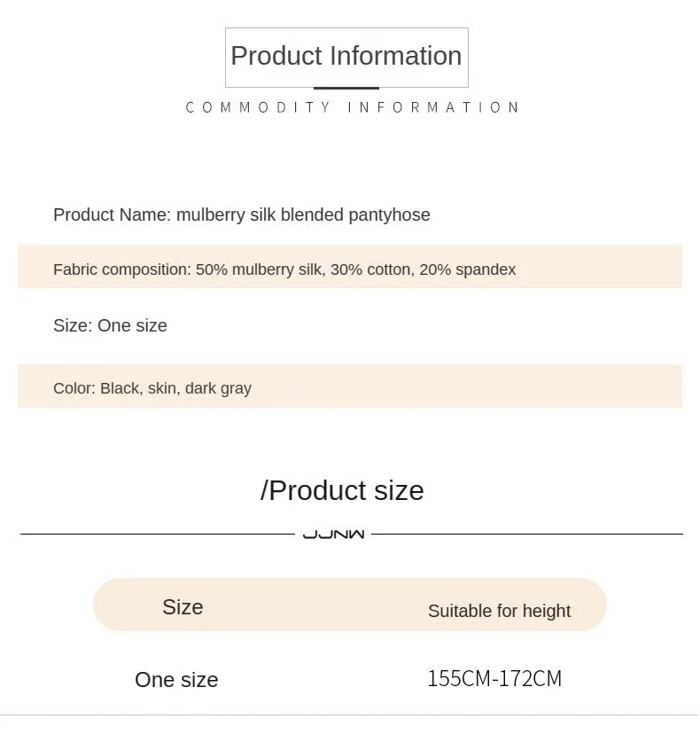This screenshot has height=734, width=700.
Task: Click the dark underline below the title
Action: tap(346, 89)
